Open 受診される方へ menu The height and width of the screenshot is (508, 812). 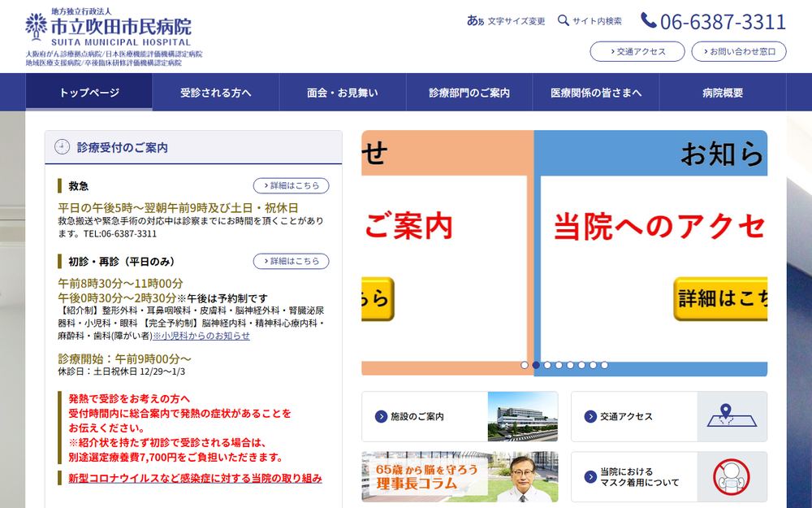(216, 93)
